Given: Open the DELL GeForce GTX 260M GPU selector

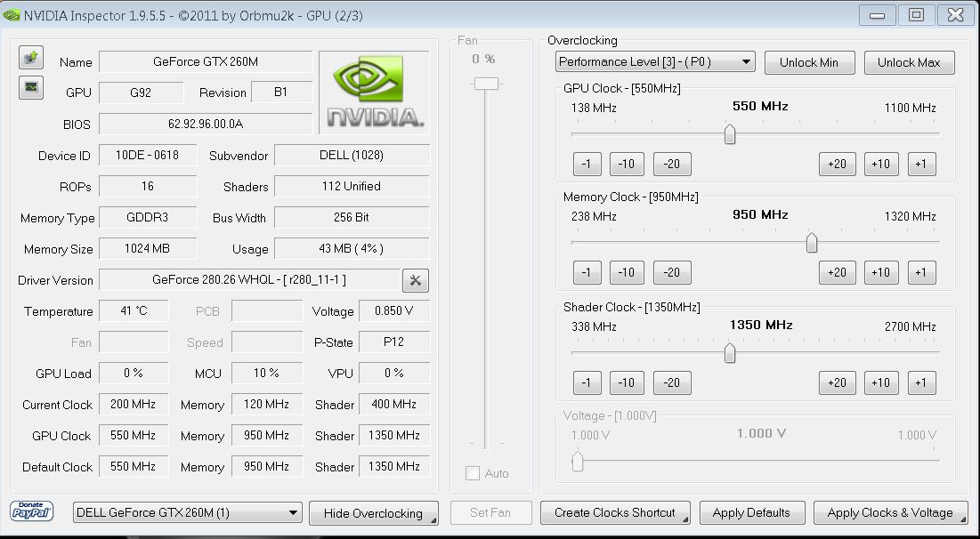Looking at the screenshot, I should coord(188,513).
